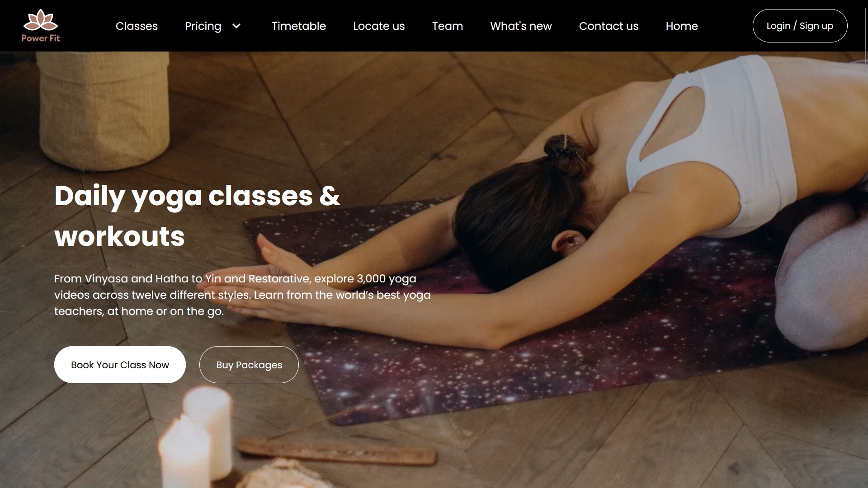The height and width of the screenshot is (488, 868).
Task: Click Book Your Class Now button
Action: coord(120,365)
